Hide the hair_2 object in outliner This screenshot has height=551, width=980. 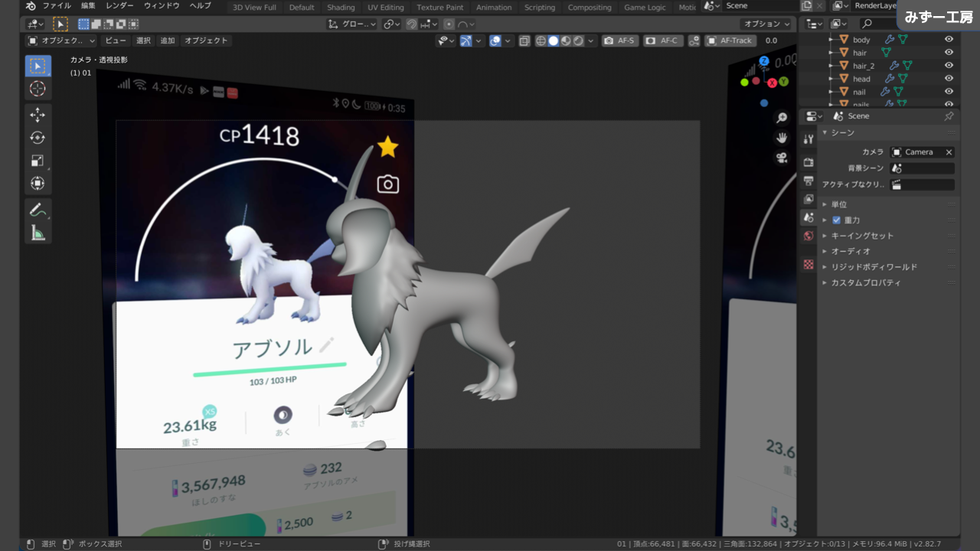(949, 66)
